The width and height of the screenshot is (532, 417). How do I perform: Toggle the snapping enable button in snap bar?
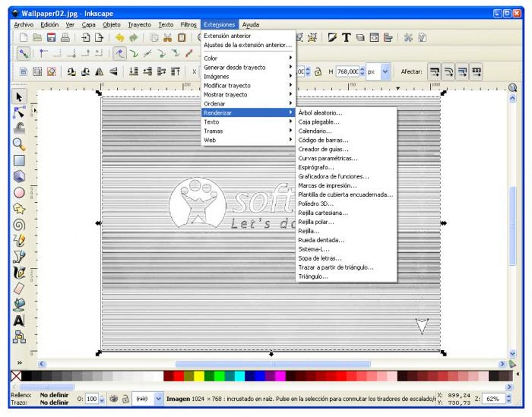[x=23, y=54]
